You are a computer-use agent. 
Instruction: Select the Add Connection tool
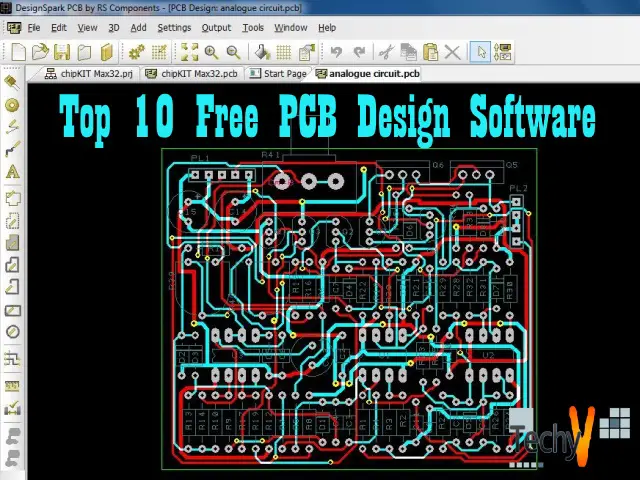pyautogui.click(x=12, y=127)
